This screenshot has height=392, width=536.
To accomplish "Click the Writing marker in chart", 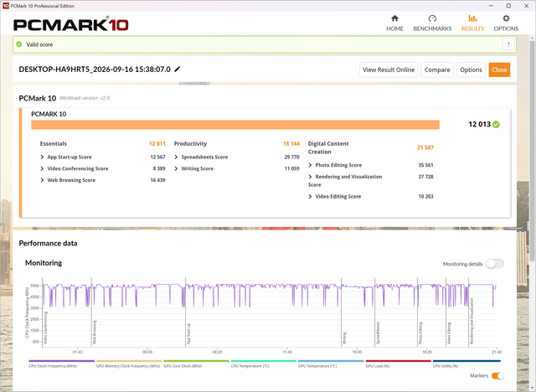I will coord(344,338).
